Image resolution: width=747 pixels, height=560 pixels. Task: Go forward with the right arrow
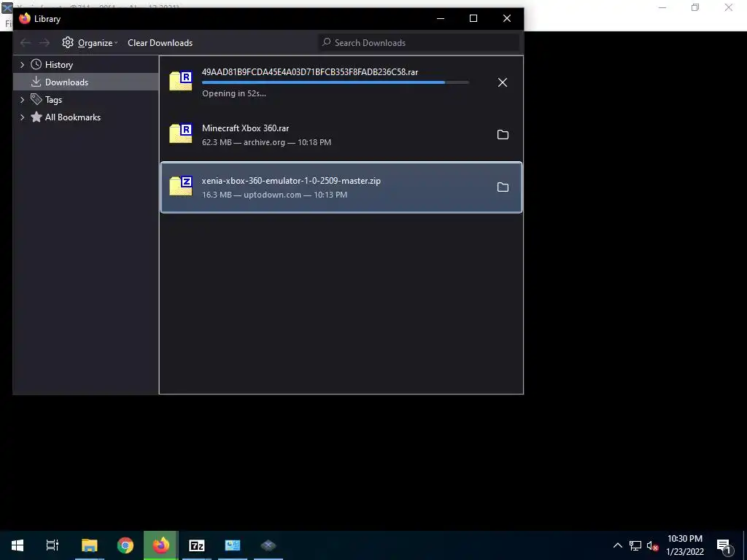pos(44,43)
